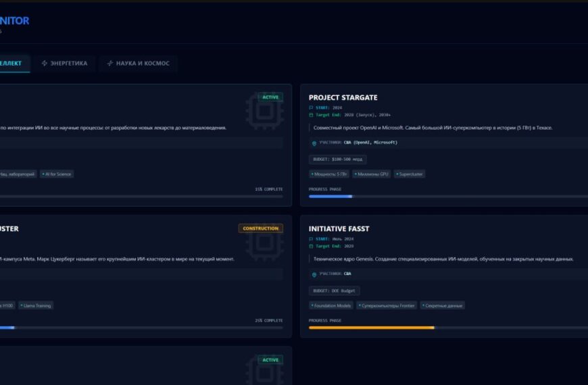Click the Project Stargate budget badge
This screenshot has width=588, height=385.
pyautogui.click(x=337, y=159)
